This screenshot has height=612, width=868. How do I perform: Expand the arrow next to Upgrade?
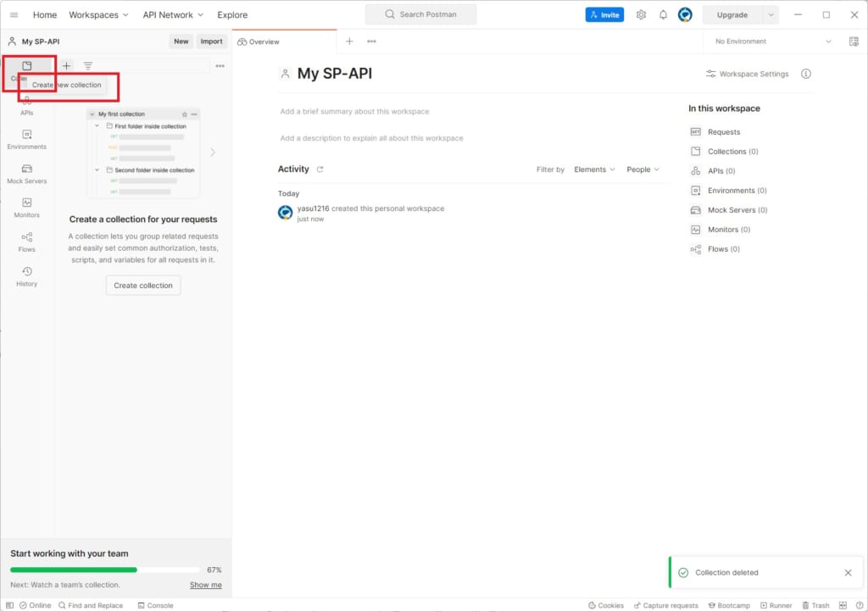(771, 15)
